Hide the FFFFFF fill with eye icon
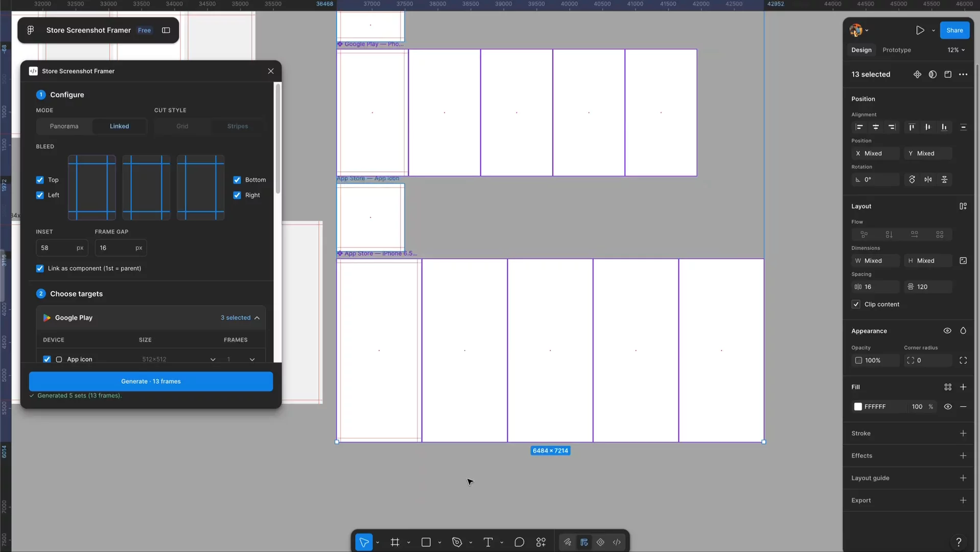This screenshot has width=980, height=552. click(948, 407)
